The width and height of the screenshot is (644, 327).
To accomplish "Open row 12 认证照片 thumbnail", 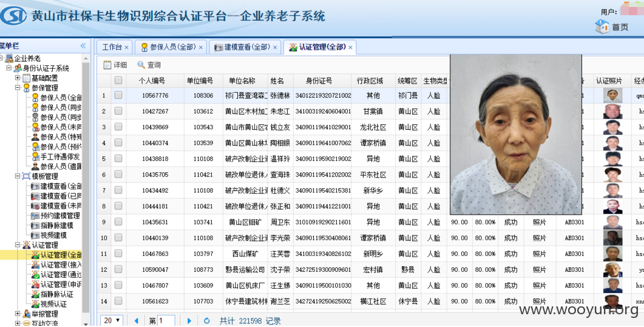I will pos(612,269).
